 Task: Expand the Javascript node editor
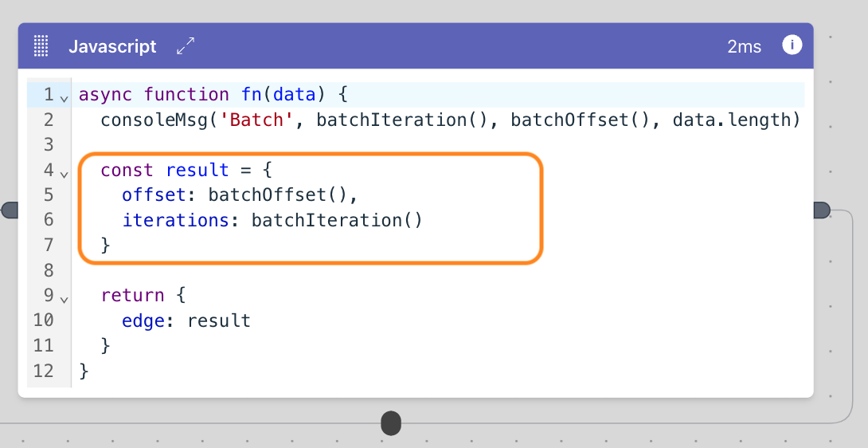[186, 46]
